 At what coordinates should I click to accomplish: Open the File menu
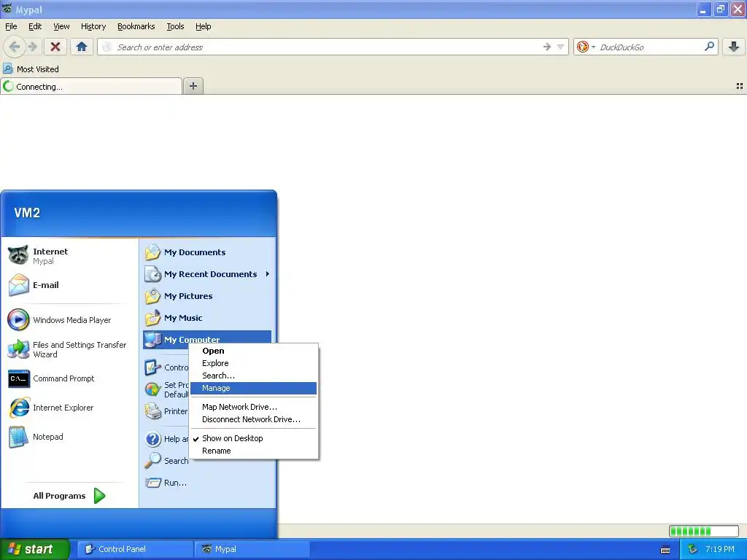pos(11,26)
